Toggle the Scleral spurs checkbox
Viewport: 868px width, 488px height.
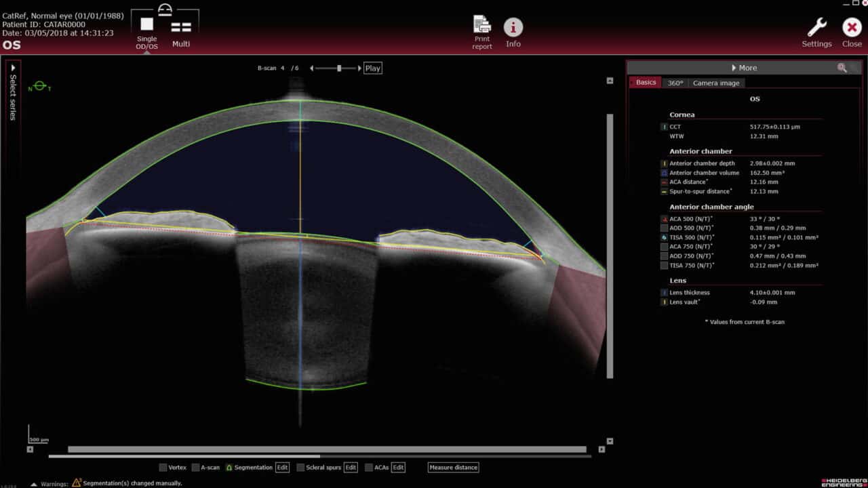tap(301, 468)
